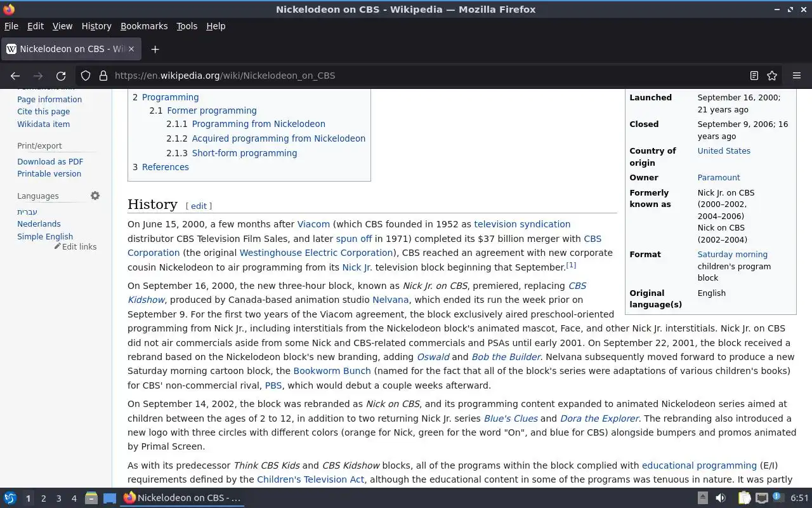Click the show desktop blue taskbar icon

(x=110, y=498)
